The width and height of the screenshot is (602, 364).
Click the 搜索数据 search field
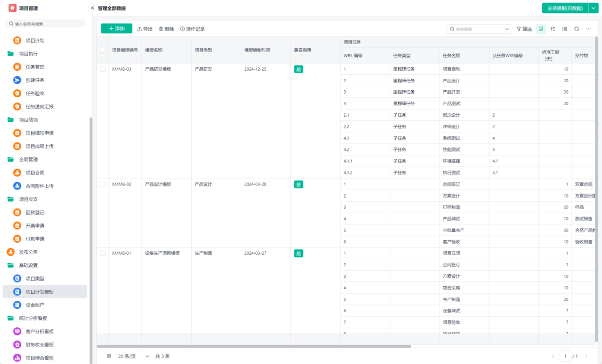(x=479, y=29)
